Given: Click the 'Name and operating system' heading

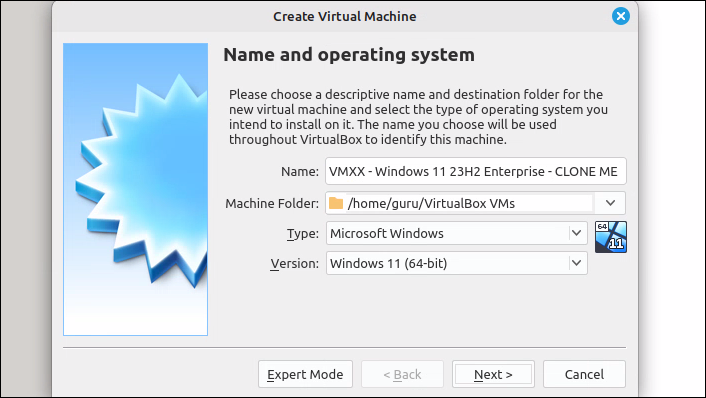Looking at the screenshot, I should tap(349, 55).
